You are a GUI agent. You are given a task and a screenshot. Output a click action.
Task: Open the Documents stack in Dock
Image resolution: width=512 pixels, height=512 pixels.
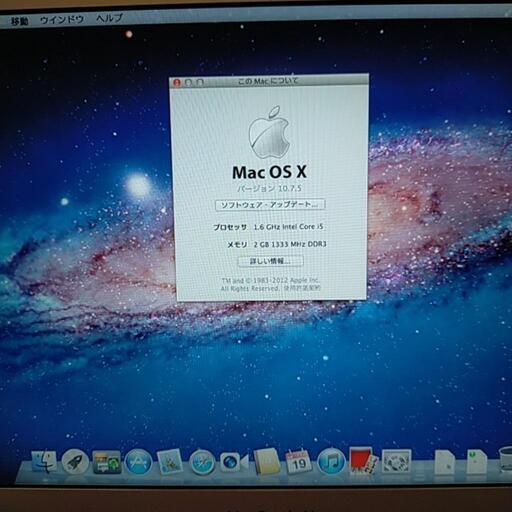tap(445, 461)
